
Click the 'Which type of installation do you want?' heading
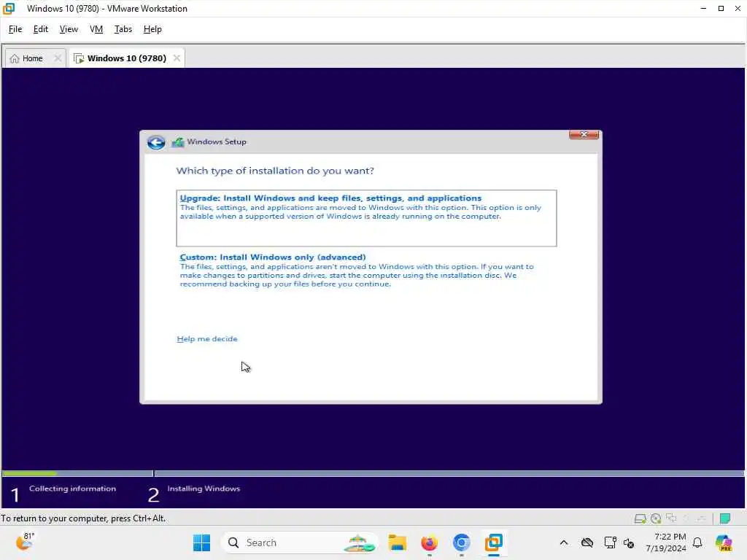point(275,171)
